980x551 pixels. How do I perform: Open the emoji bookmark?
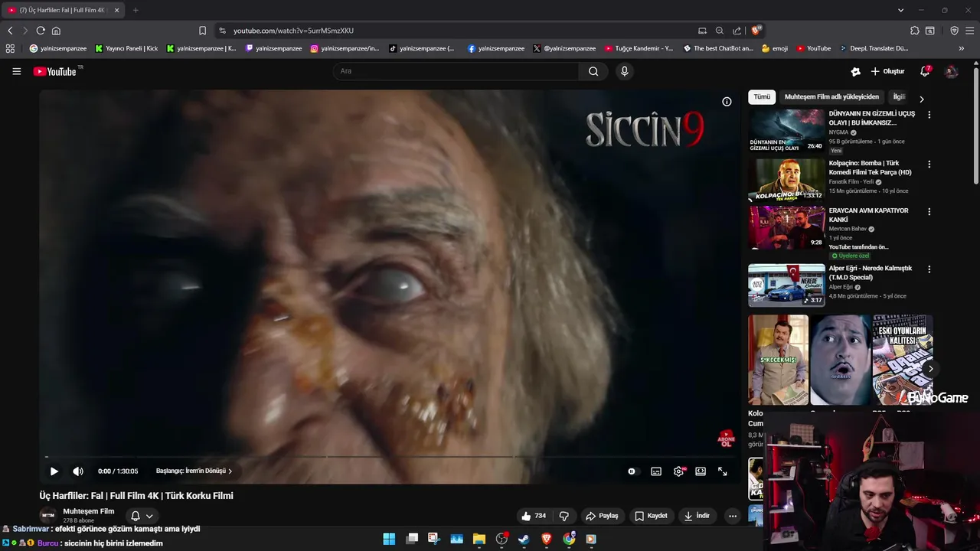(775, 48)
